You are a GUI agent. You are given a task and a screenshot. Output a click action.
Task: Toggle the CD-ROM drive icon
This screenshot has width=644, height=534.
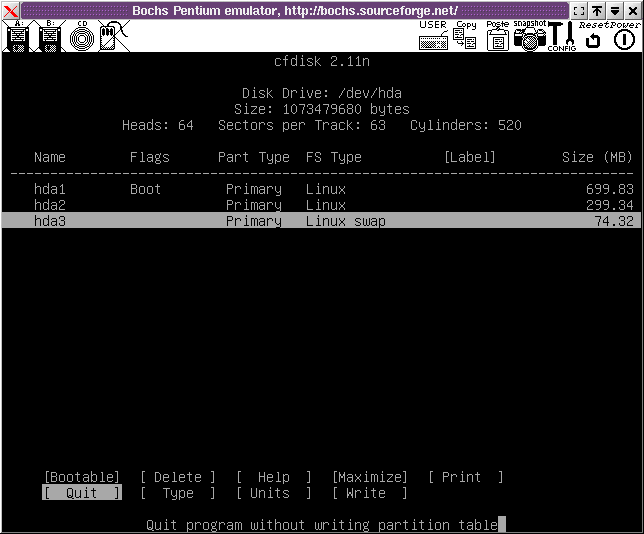tap(81, 38)
